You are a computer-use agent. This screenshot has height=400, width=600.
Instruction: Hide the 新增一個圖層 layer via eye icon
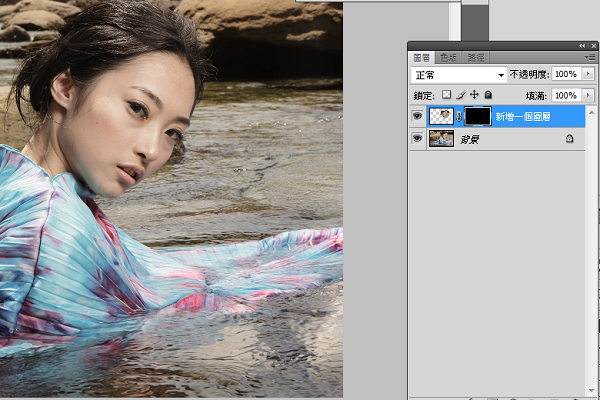(x=417, y=116)
